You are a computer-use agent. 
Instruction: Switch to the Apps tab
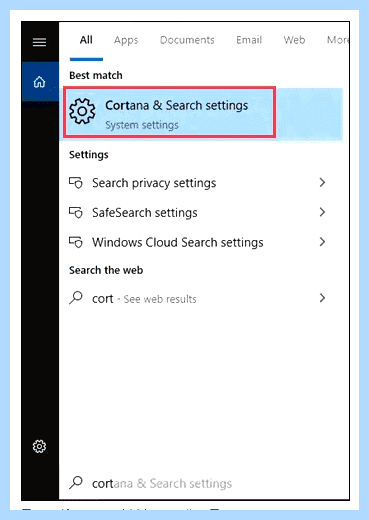[126, 40]
